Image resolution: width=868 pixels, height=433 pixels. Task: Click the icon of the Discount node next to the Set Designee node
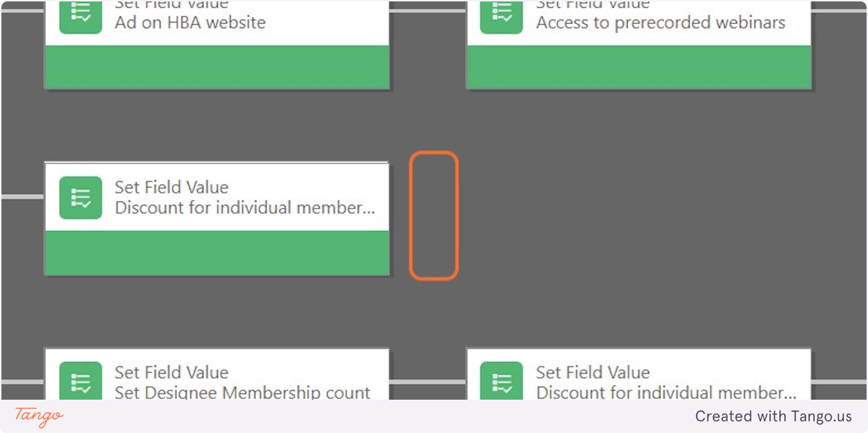(502, 381)
